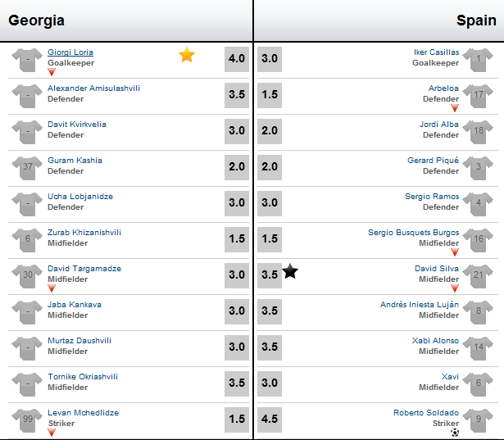This screenshot has height=440, width=504.
Task: Click the red substitution arrow under Giorgi Loria
Action: (x=52, y=72)
